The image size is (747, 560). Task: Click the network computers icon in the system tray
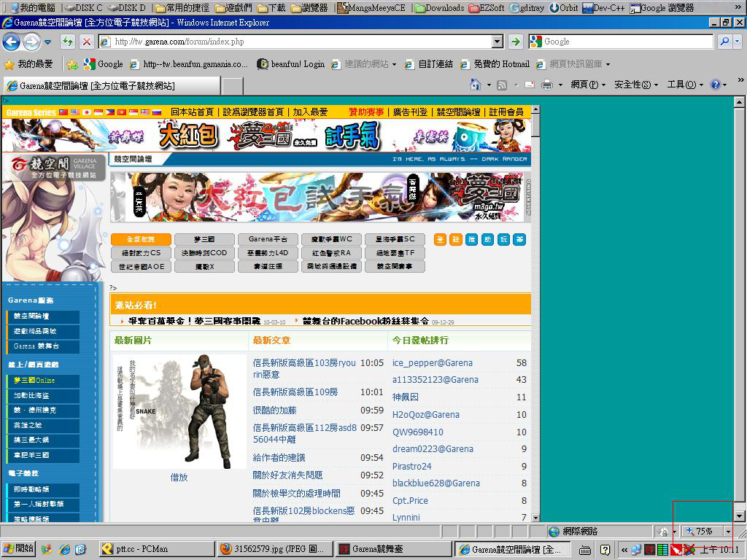[x=635, y=550]
